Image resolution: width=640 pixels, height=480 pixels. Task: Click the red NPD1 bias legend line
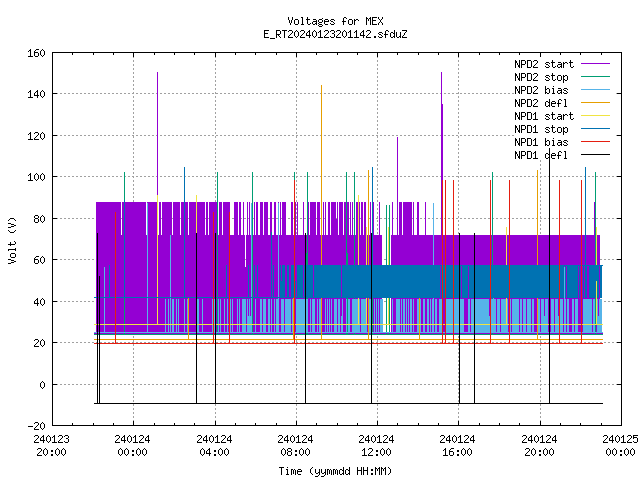click(595, 142)
